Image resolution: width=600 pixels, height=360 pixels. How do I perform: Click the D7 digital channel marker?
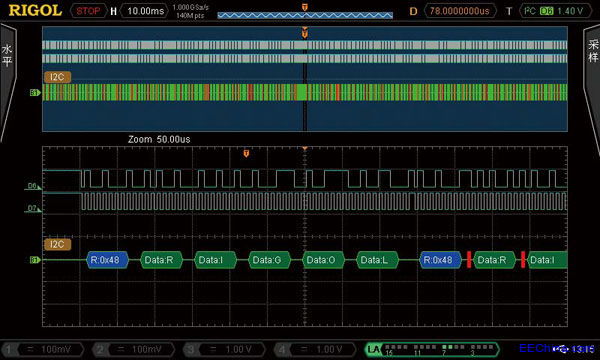pos(33,209)
